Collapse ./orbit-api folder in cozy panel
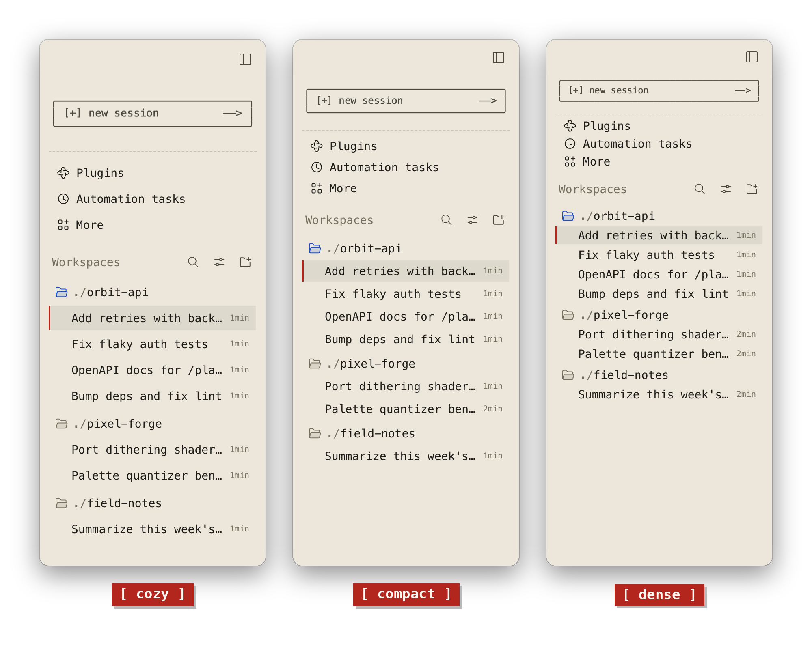Screen dimensions: 812x654 153,292
